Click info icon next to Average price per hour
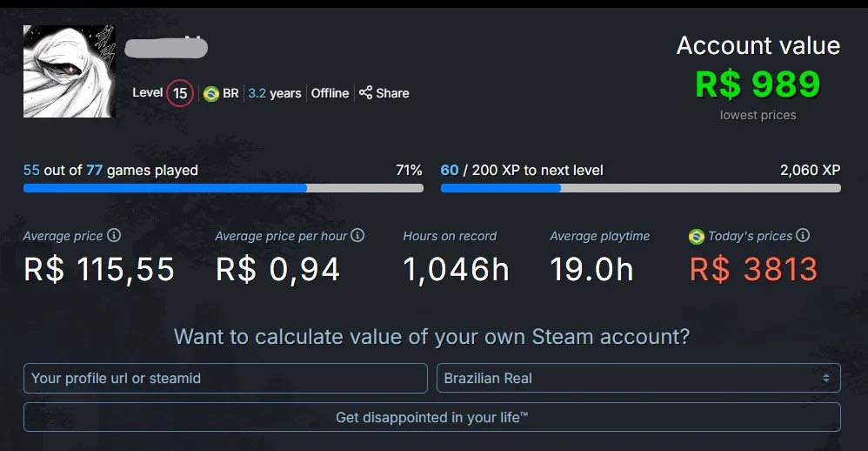 click(x=357, y=235)
